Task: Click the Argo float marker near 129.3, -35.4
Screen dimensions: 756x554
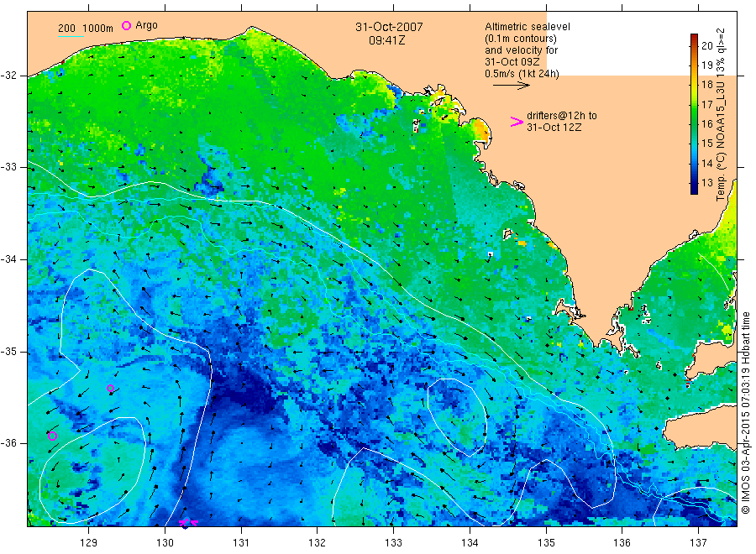Action: tap(110, 389)
